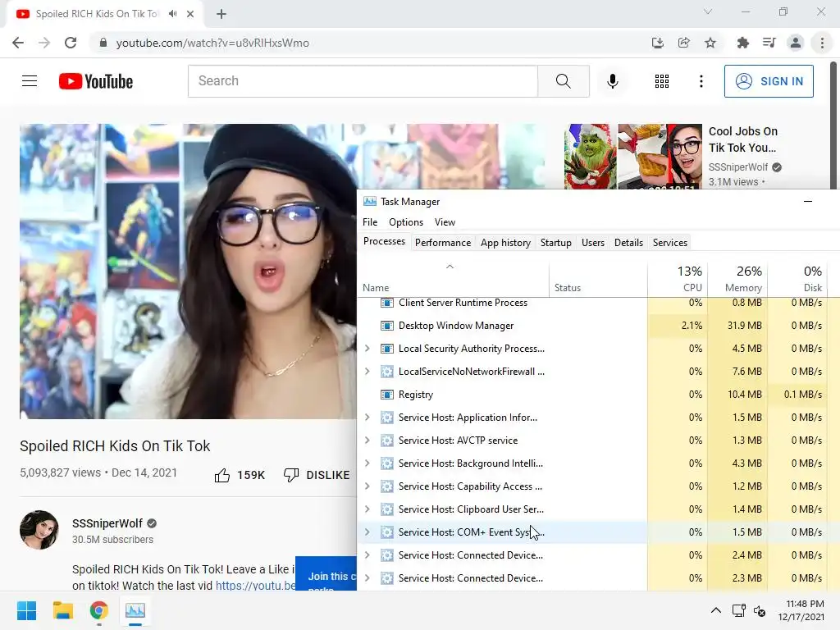Image resolution: width=840 pixels, height=630 pixels.
Task: Open a new browser tab
Action: 221,14
